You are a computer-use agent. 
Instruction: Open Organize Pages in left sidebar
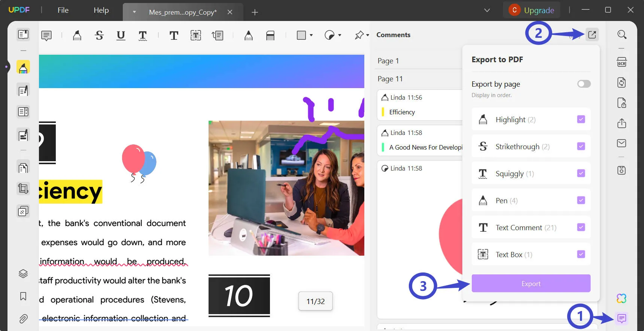23,168
